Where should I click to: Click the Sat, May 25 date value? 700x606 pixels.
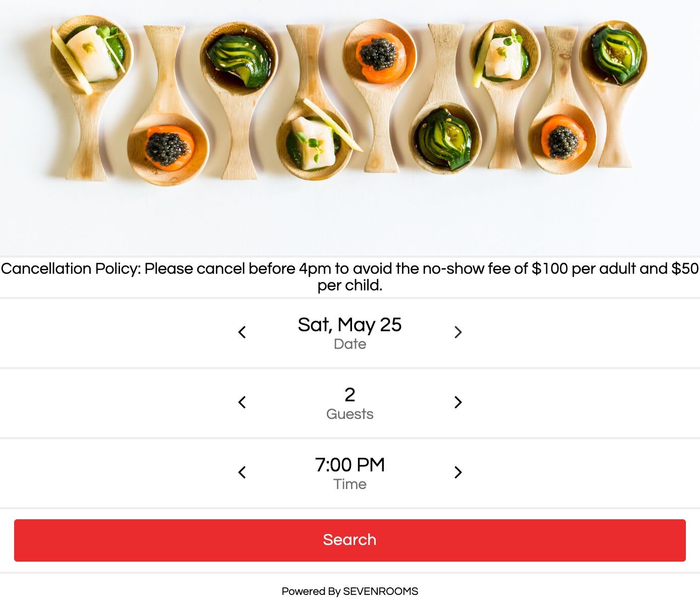[349, 325]
